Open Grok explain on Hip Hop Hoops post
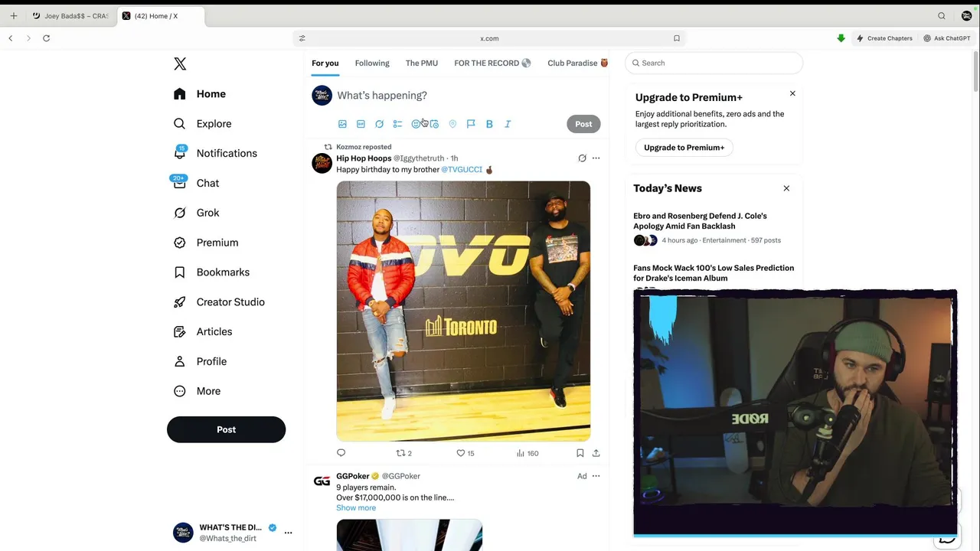Viewport: 980px width, 551px height. click(582, 158)
